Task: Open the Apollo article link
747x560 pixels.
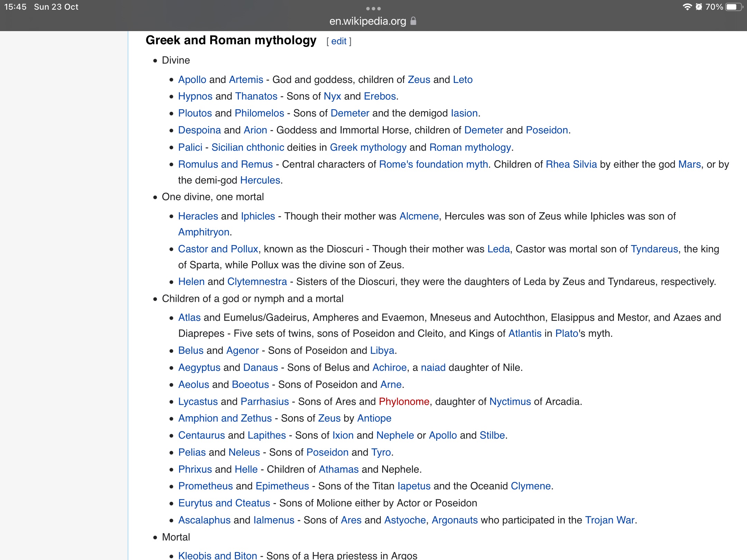Action: pyautogui.click(x=192, y=80)
